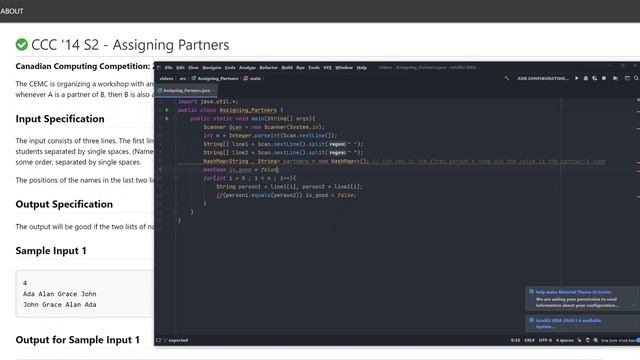640x360 pixels.
Task: Open the Add Configuration dropdown
Action: point(543,78)
